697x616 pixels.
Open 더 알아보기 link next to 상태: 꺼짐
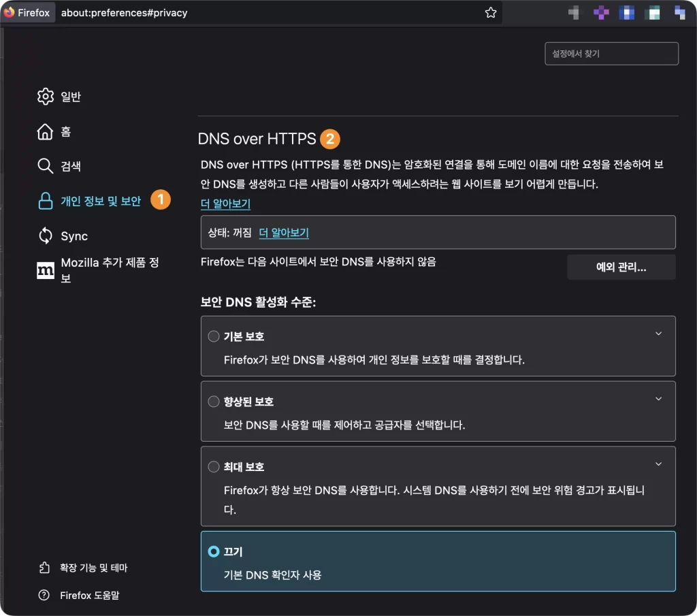coord(284,232)
